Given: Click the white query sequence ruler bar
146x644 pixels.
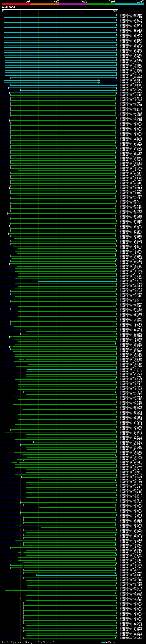Looking at the screenshot, I should [60, 10].
